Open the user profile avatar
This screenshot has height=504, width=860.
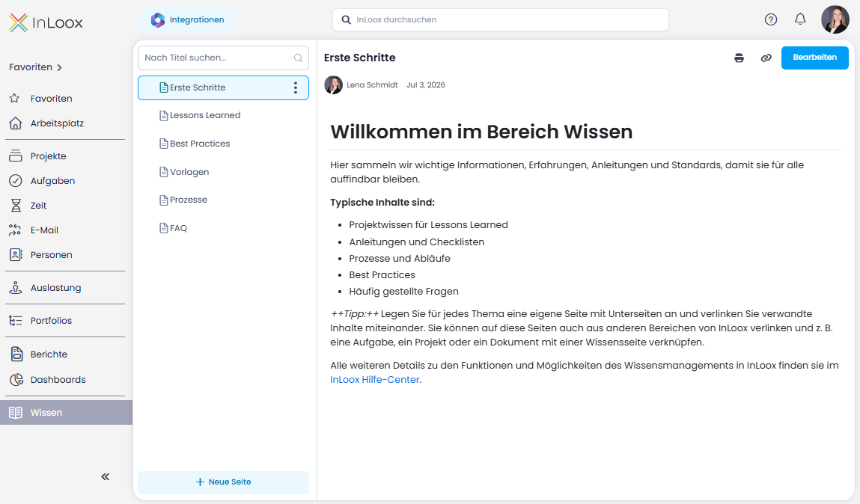(835, 19)
